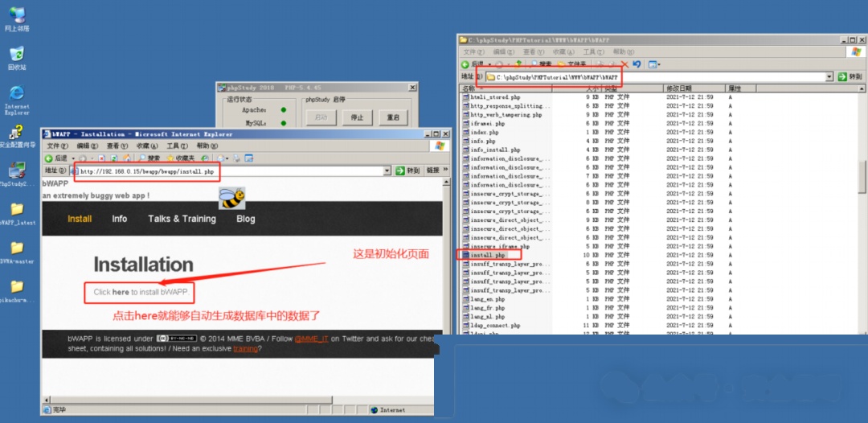Click 'training' link in bWAPP footer
Screen dimensions: 868x423
click(245, 349)
